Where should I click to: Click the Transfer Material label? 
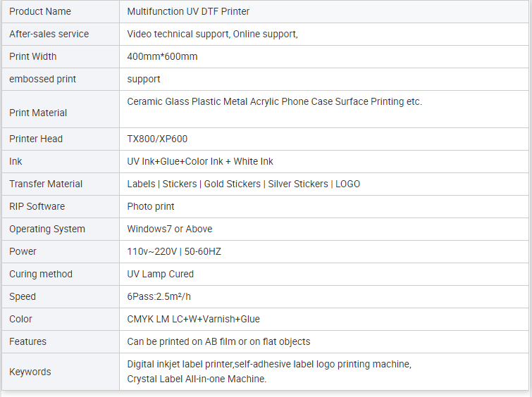point(46,184)
